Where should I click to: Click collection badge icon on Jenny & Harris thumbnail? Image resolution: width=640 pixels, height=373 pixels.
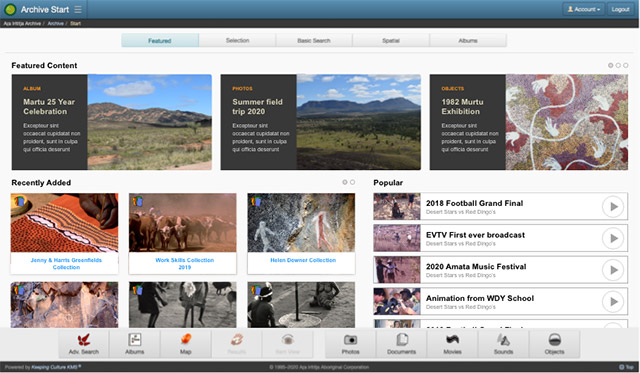coord(19,201)
